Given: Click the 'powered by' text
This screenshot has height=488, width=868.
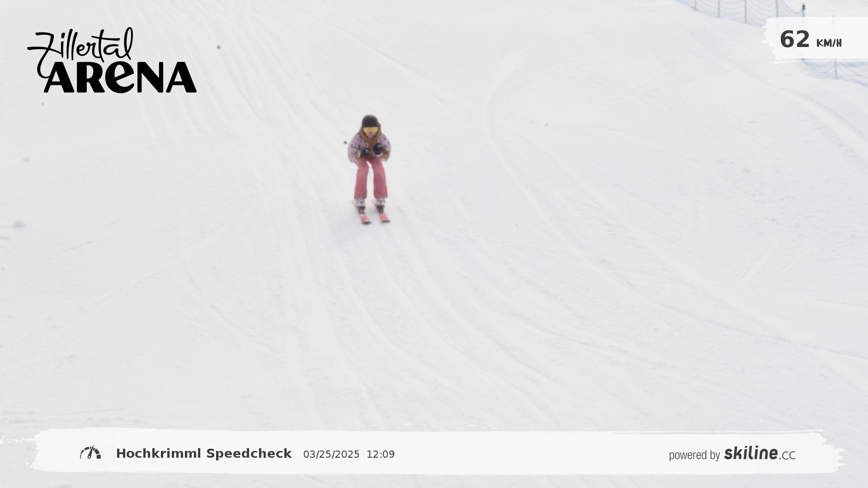Looking at the screenshot, I should (694, 455).
